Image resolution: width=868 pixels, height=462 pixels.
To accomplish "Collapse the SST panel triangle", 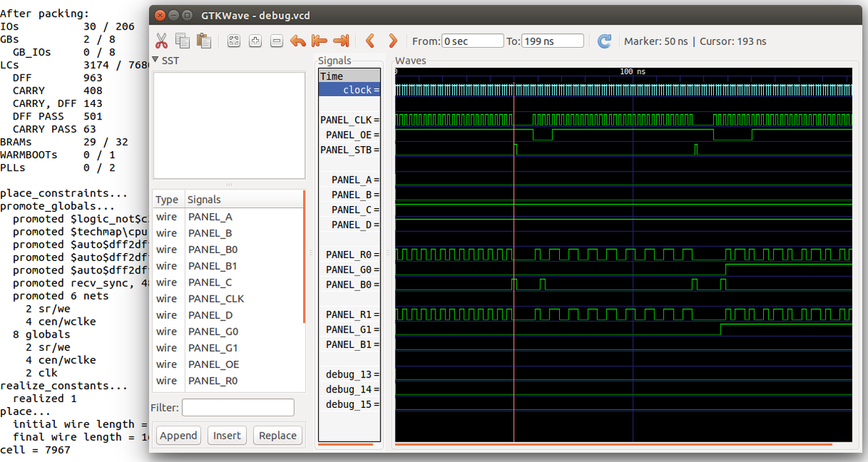I will 156,61.
